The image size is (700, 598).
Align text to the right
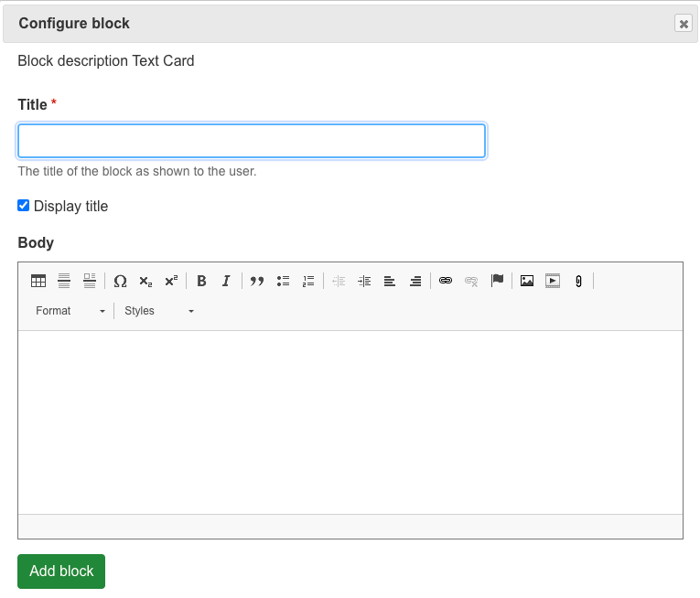coord(415,281)
